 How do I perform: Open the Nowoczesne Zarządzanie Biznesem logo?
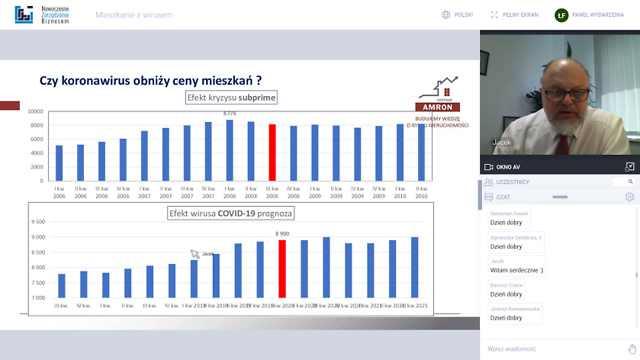(x=42, y=15)
